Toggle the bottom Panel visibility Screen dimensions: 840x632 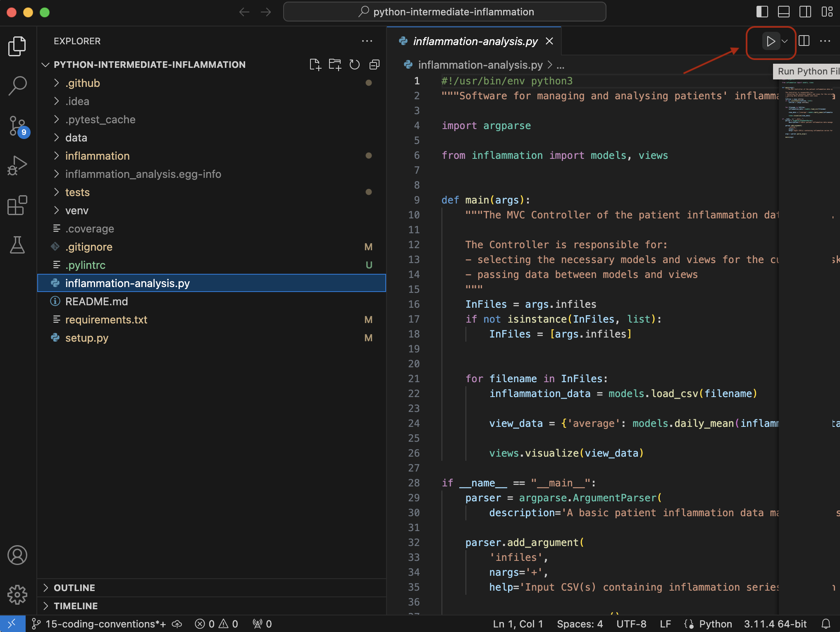[784, 12]
